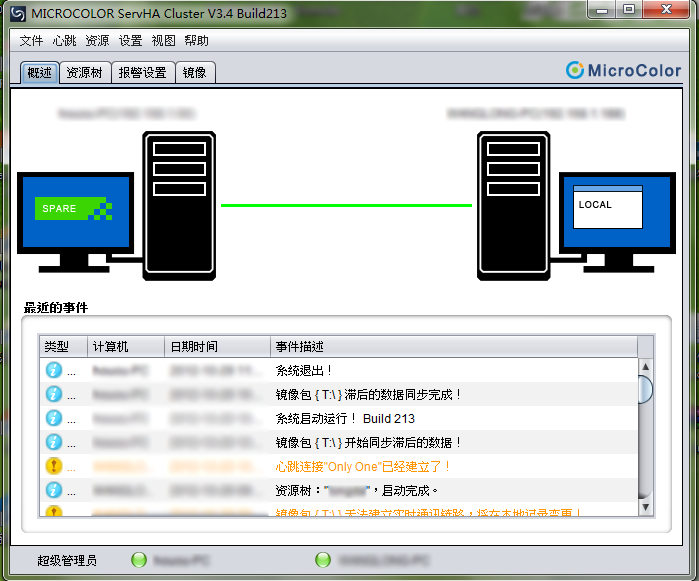Click the server tower beside SPARE monitor
This screenshot has height=581, width=699.
(x=179, y=206)
